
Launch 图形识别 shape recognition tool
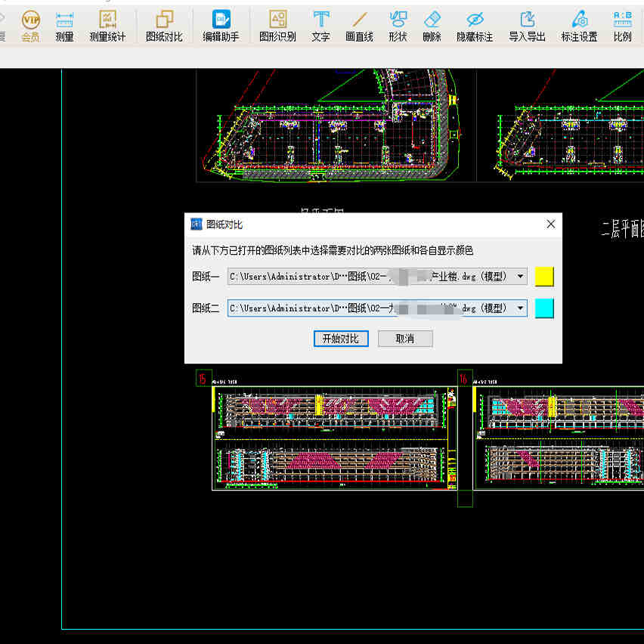pyautogui.click(x=277, y=26)
